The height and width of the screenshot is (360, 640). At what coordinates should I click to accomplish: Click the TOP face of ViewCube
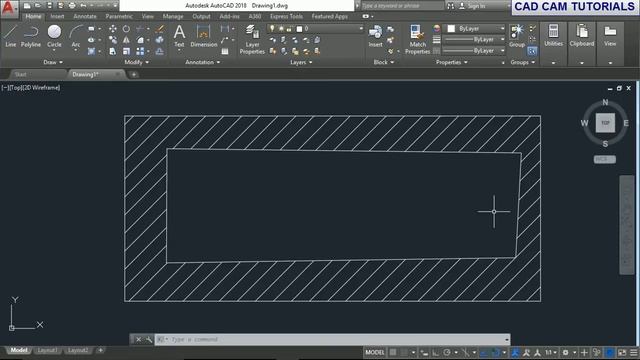605,123
